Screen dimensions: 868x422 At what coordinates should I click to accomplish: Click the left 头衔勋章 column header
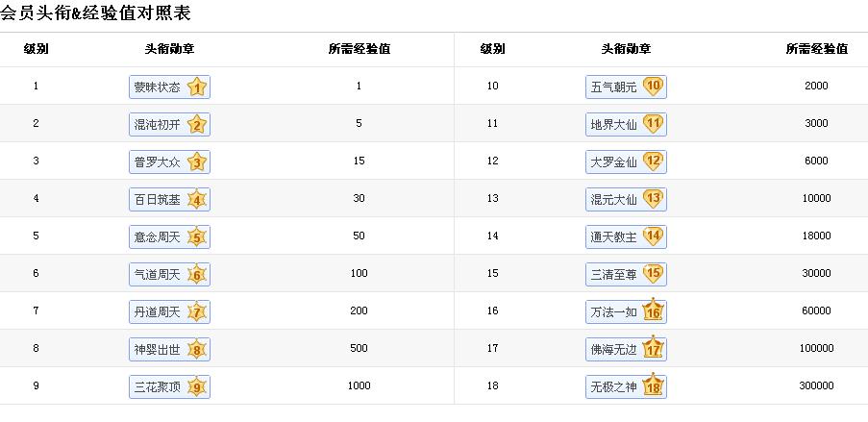(x=170, y=49)
